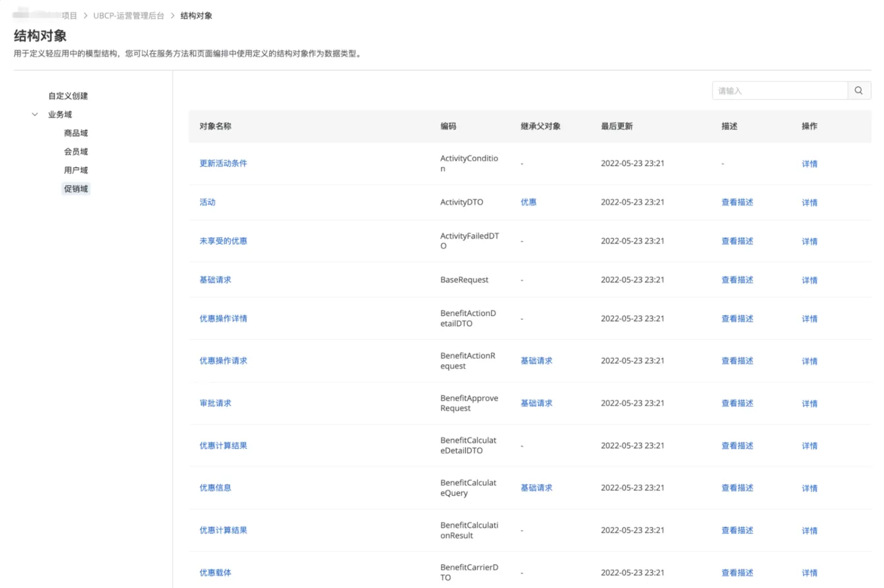This screenshot has width=884, height=588.
Task: Open 商品域 in the sidebar tree
Action: coord(76,133)
